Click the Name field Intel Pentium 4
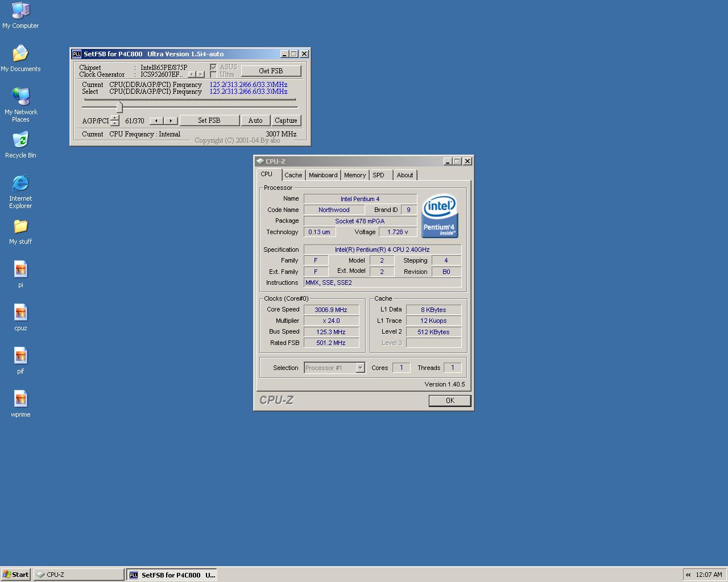The image size is (728, 582). pyautogui.click(x=360, y=199)
